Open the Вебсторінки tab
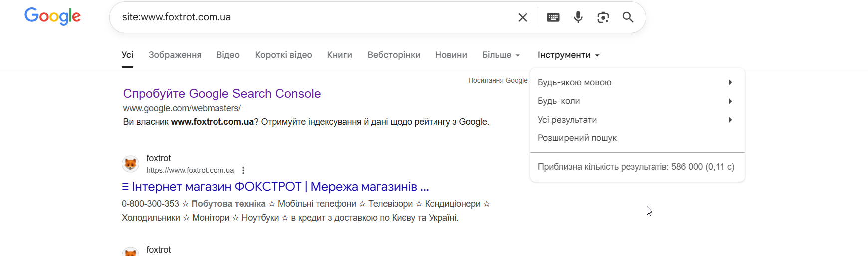 (394, 55)
